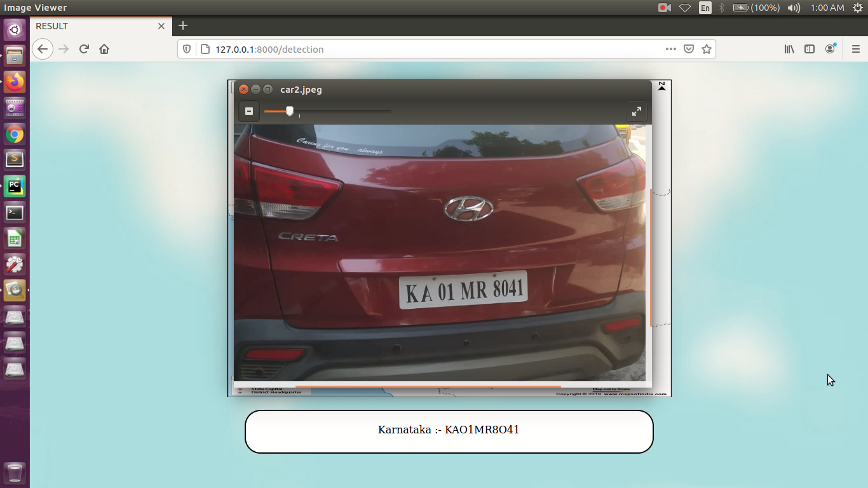Toggle fullscreen in the image viewer
The image size is (868, 488).
pyautogui.click(x=637, y=111)
